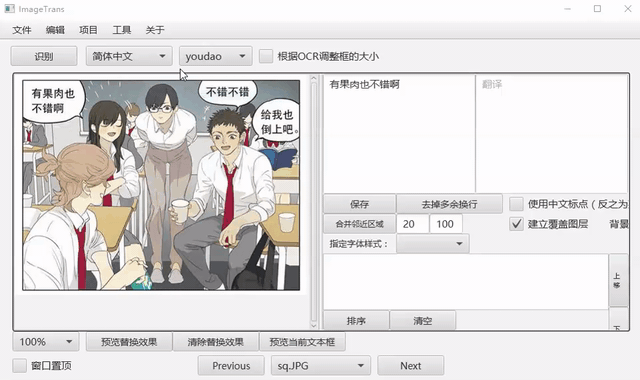Click the image panel vertical scrollbar track
Image resolution: width=640 pixels, height=380 pixels.
pyautogui.click(x=313, y=202)
